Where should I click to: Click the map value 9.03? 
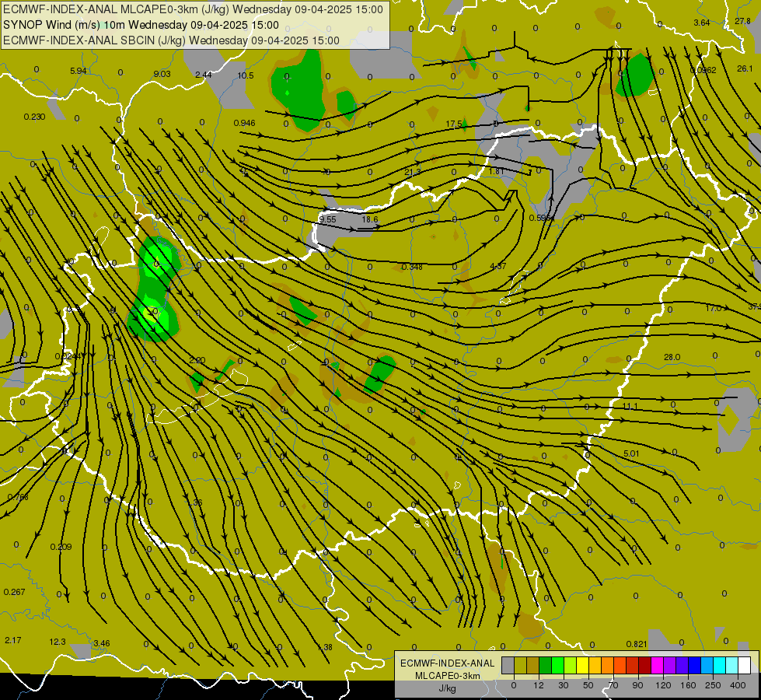162,74
